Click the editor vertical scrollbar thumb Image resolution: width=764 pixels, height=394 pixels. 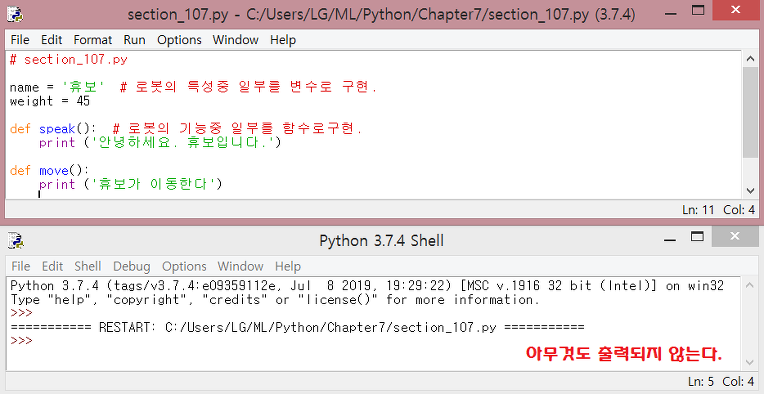tap(750, 113)
